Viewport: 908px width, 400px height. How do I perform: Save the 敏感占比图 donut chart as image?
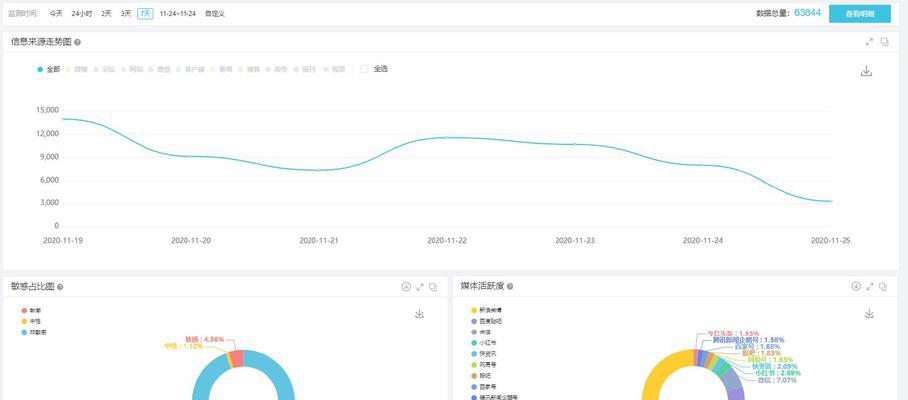tap(420, 314)
